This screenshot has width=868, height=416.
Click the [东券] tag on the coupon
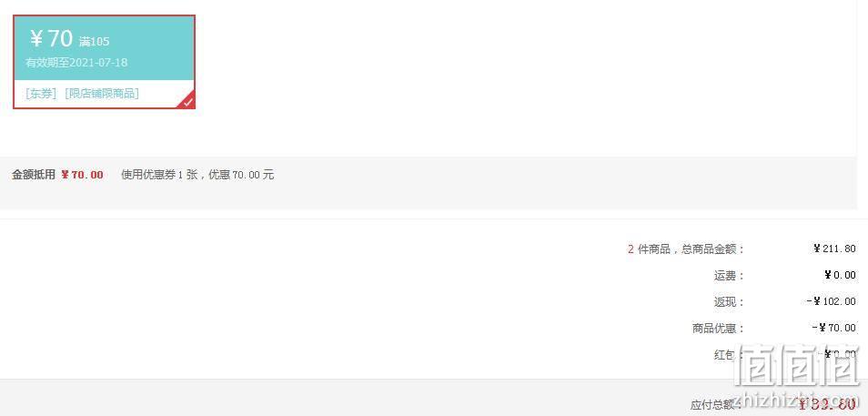tap(41, 94)
